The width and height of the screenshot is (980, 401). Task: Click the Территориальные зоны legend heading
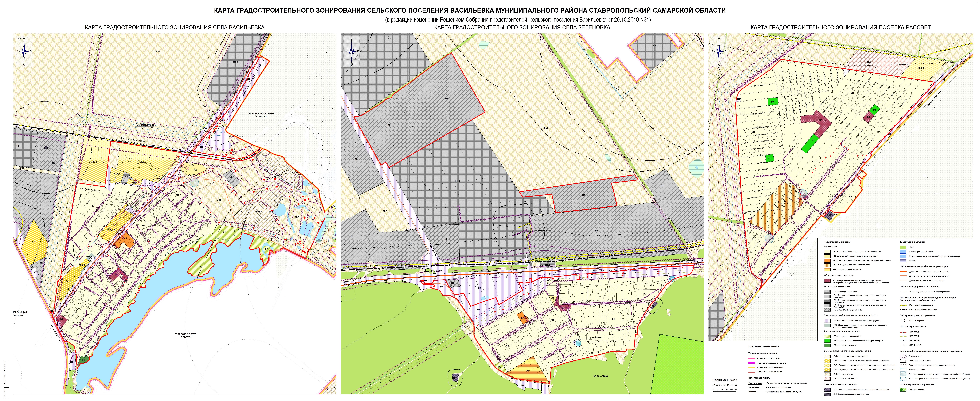[837, 242]
